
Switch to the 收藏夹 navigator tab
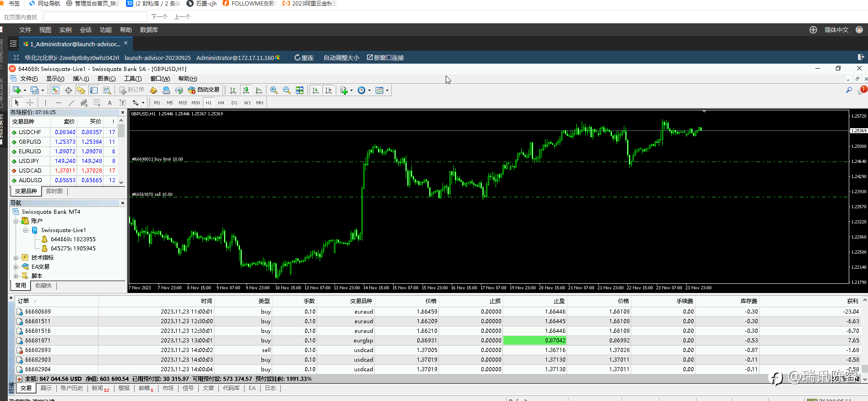(44, 286)
